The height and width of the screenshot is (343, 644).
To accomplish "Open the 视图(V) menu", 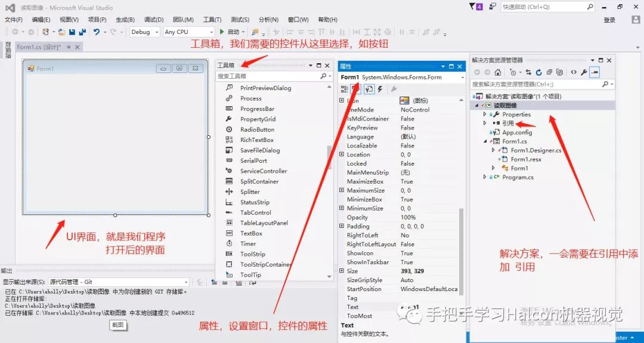I will click(x=69, y=20).
